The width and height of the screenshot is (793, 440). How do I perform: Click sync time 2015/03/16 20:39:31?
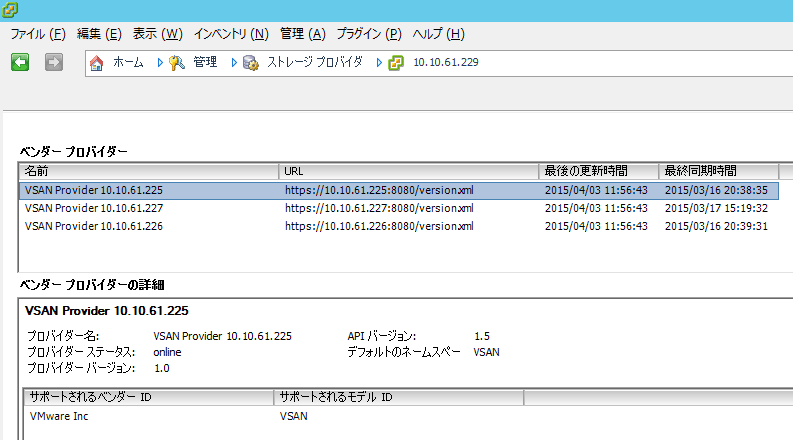[716, 226]
